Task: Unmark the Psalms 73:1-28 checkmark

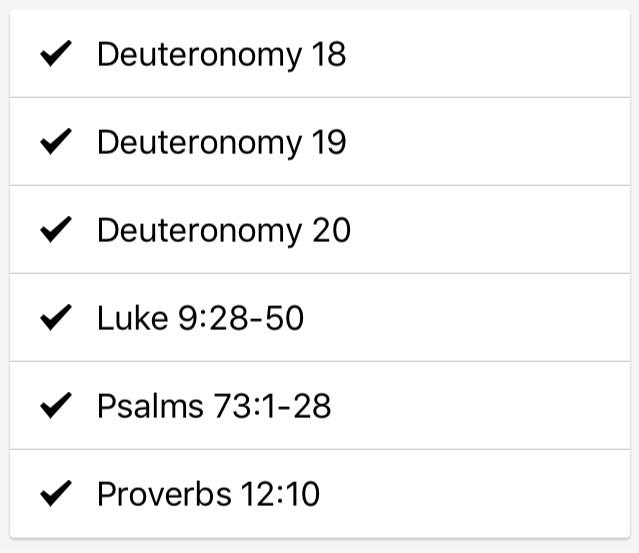Action: coord(55,406)
